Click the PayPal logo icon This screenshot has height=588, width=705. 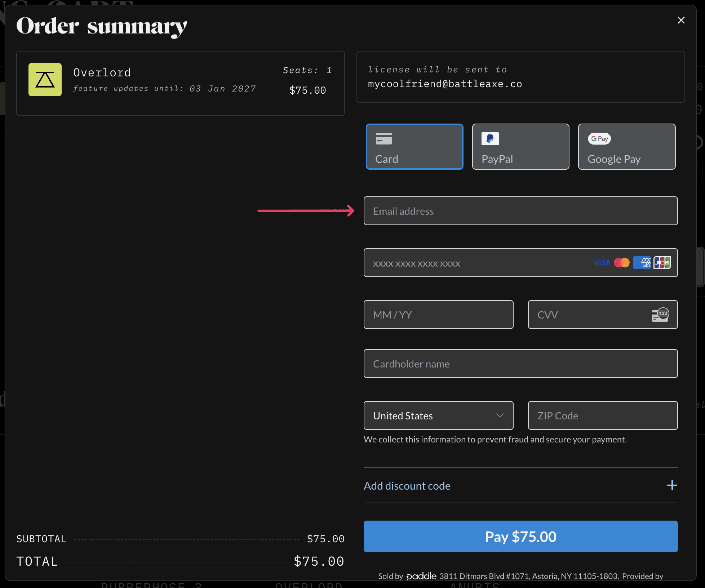[x=490, y=139]
